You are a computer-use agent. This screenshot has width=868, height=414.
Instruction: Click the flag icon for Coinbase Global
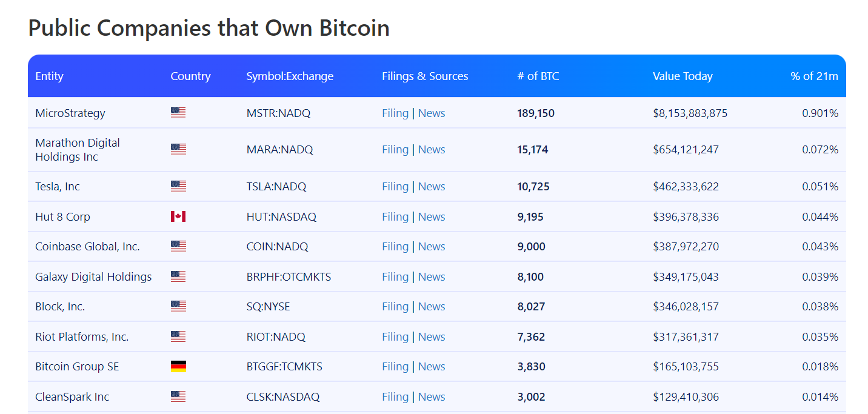178,246
